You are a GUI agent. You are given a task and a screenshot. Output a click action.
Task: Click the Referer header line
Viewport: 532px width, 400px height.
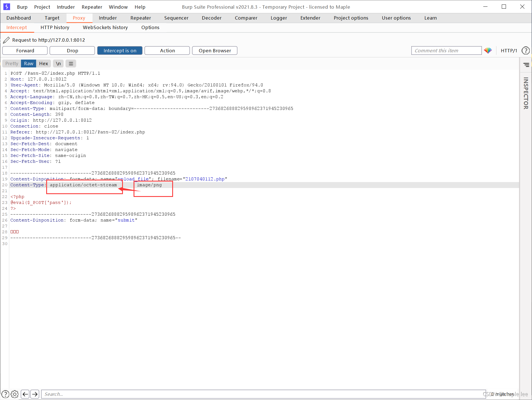click(78, 132)
